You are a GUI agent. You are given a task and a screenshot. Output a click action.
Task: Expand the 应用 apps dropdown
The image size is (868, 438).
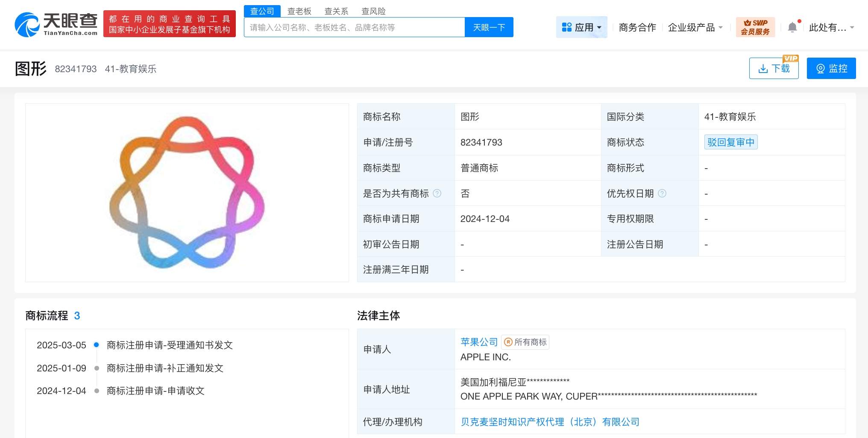coord(581,27)
